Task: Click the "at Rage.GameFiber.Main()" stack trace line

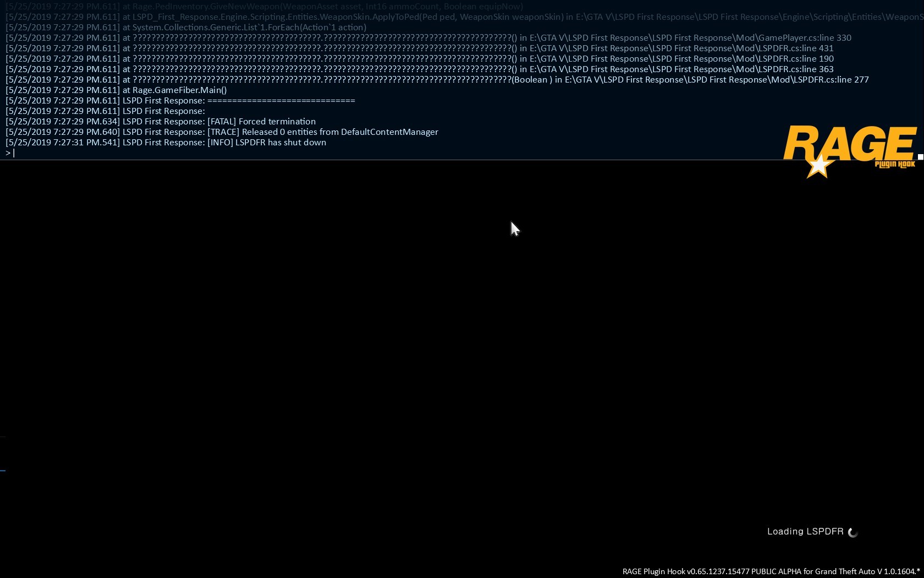Action: pos(116,90)
